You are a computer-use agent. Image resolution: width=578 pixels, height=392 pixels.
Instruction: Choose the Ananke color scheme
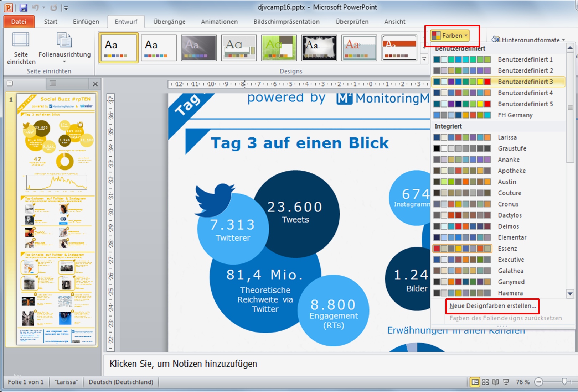click(498, 160)
